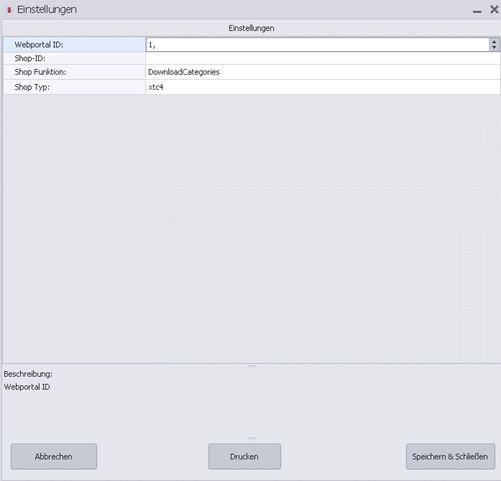Click the splitter grip above Beschreibung
The height and width of the screenshot is (481, 501).
[252, 366]
